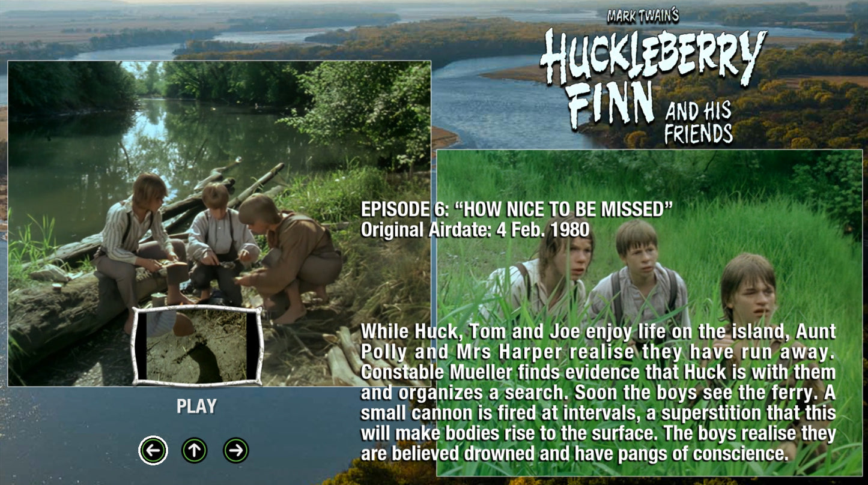Click the silver-framed preview thumbnail above PLAY
868x485 pixels.
[197, 346]
